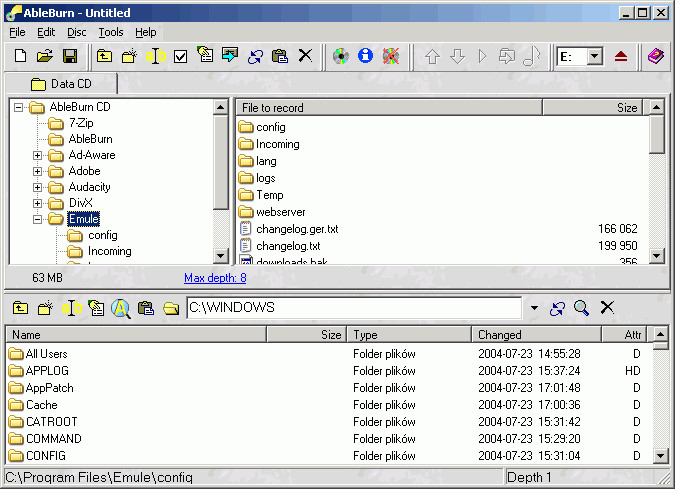
Task: Click the refresh icon in the lower toolbar
Action: tap(557, 309)
